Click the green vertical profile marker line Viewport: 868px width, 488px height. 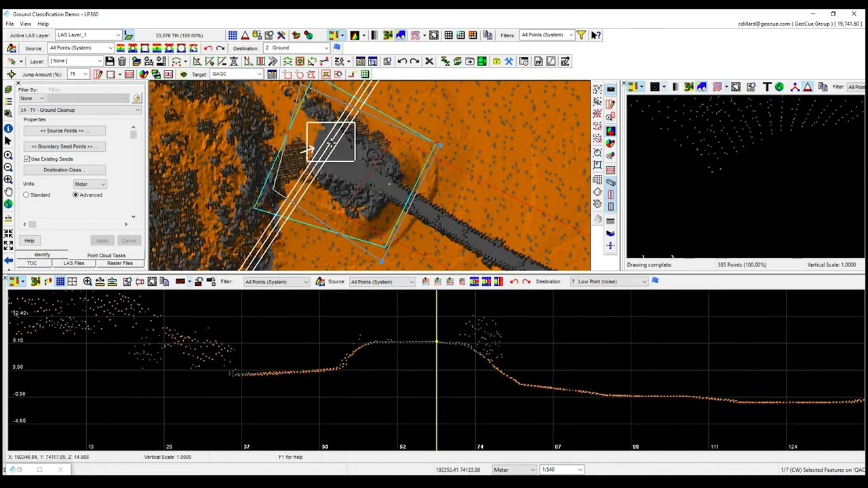click(436, 370)
